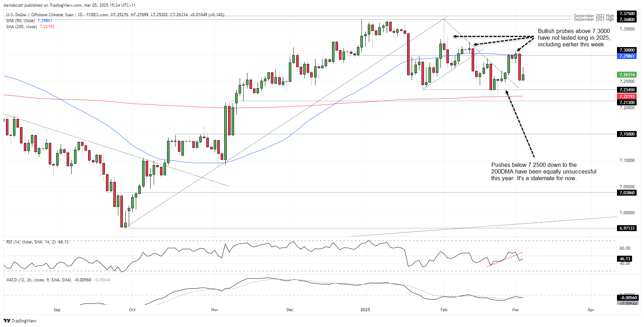
Task: Click the 'davidscutt published on TradingView.com' header text
Action: click(x=69, y=5)
